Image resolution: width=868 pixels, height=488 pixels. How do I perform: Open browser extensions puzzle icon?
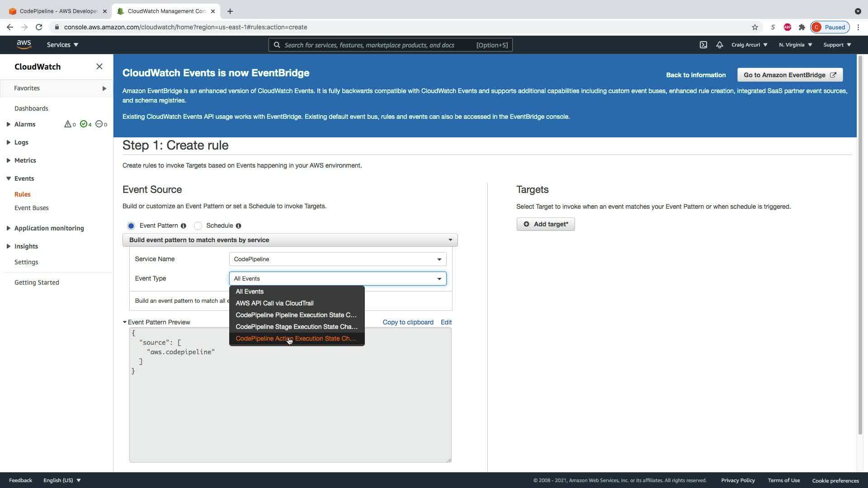click(802, 27)
